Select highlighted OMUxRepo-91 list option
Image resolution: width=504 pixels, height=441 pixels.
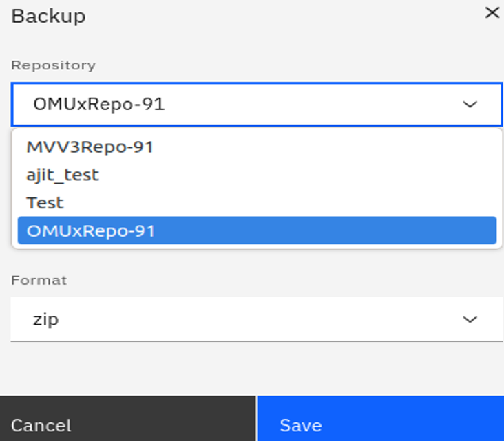pyautogui.click(x=91, y=231)
